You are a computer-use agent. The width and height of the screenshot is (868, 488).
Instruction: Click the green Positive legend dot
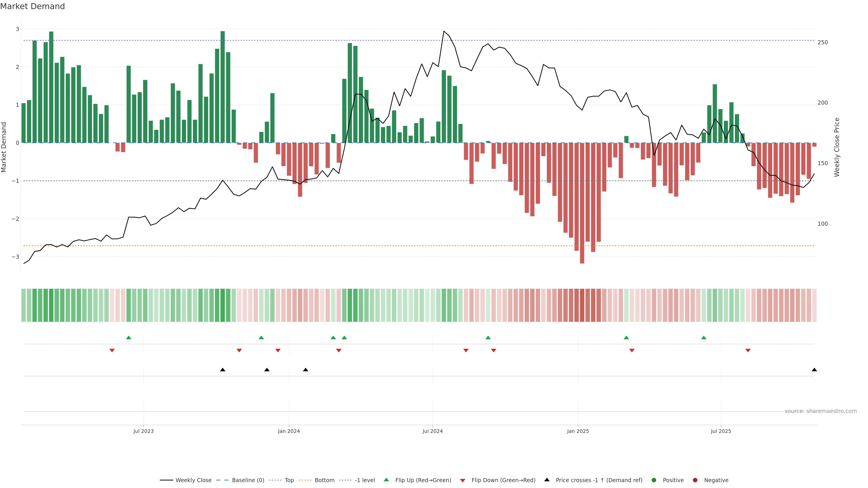654,480
